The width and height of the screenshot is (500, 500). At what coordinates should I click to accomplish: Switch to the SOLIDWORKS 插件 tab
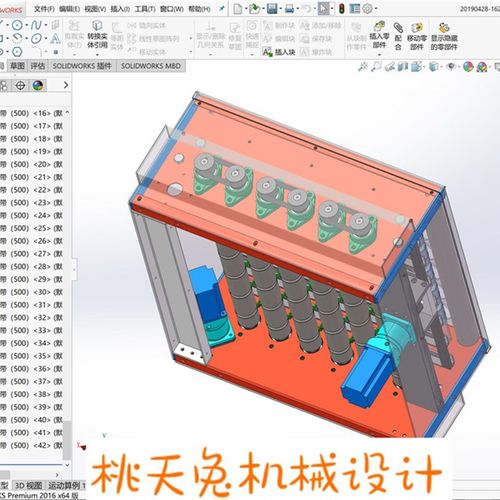click(x=82, y=66)
